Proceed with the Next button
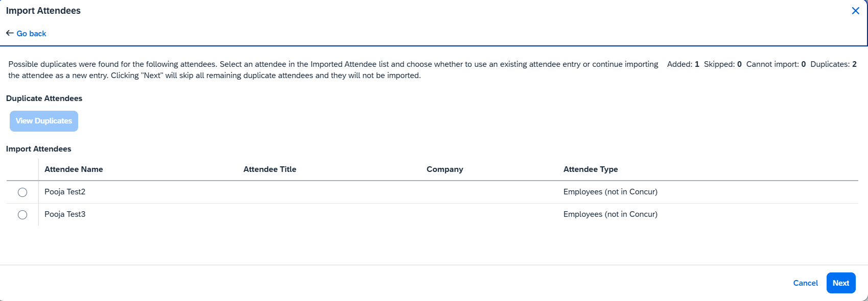The image size is (868, 301). 840,283
